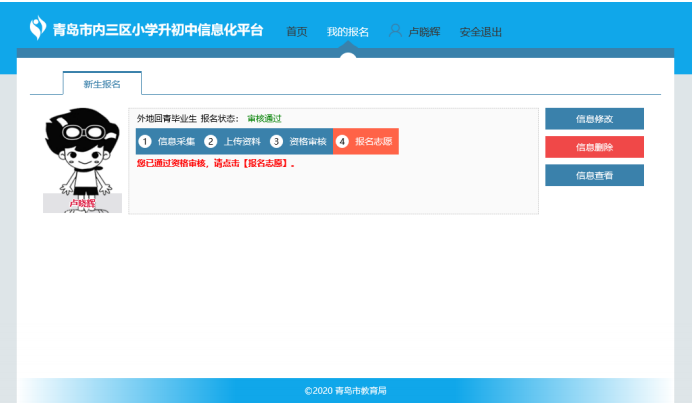Click the name label under the avatar
Viewport: 692px width, 404px height.
(82, 203)
